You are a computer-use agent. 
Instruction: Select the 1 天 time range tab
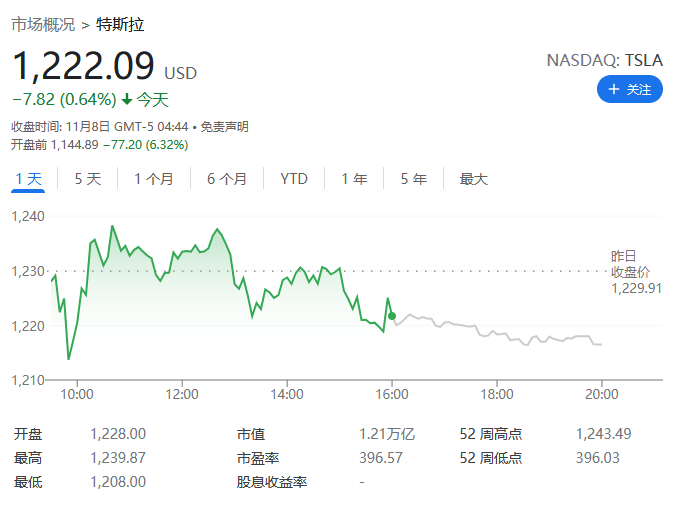28,179
